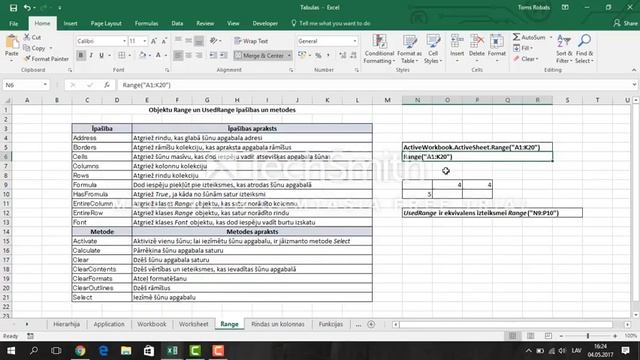The width and height of the screenshot is (640, 360).
Task: Open the General number format dropdown
Action: point(354,41)
